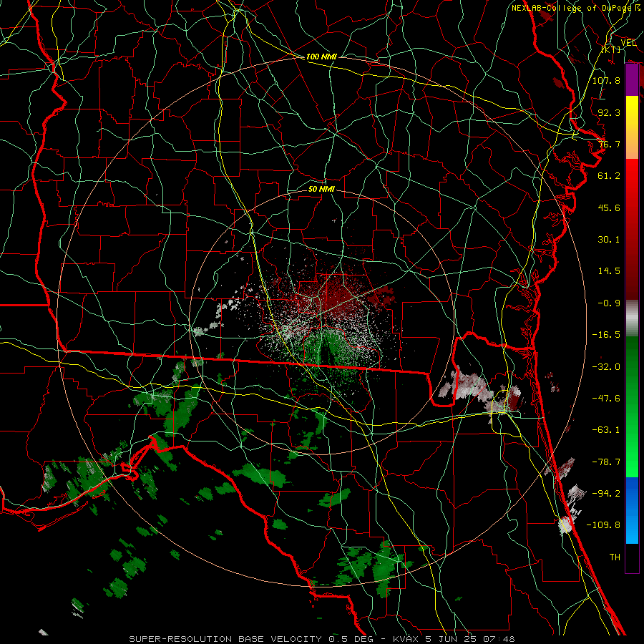This screenshot has width=644, height=644.
Task: Click the 92.3 velocity scale value
Action: point(609,112)
